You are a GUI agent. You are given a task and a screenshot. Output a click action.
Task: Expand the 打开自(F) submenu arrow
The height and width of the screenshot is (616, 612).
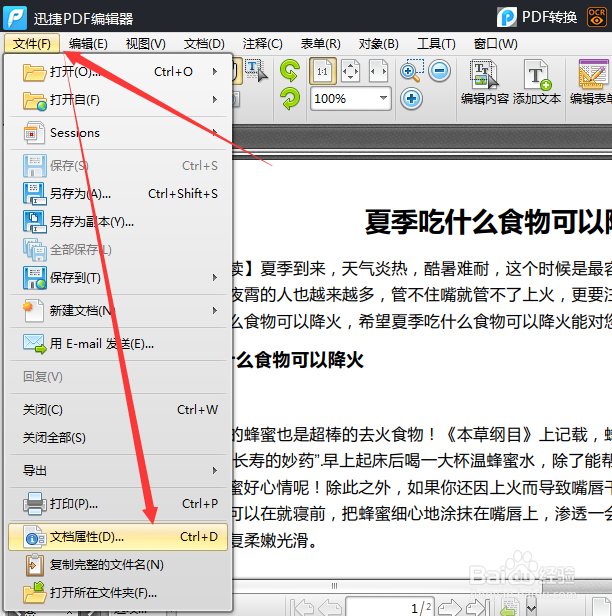click(215, 100)
